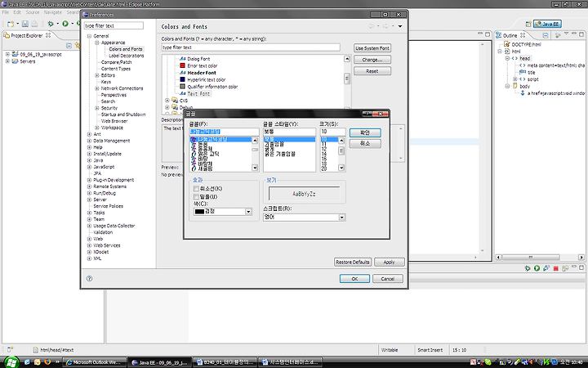Screen dimensions: 588x368
Task: Toggle the 취소선(K) strikeout checkbox
Action: (x=196, y=189)
